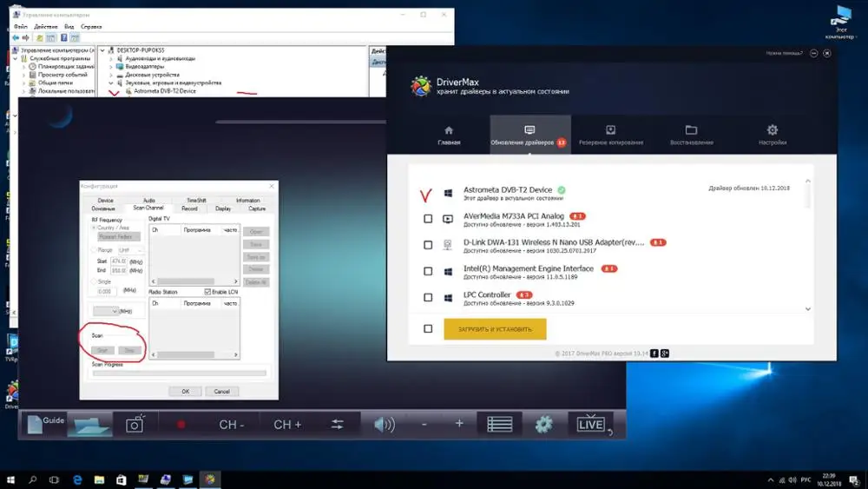Lower volume with the minus button

click(x=424, y=424)
